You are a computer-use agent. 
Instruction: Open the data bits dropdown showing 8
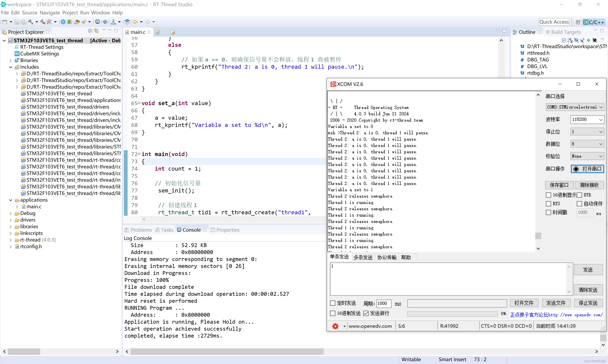pyautogui.click(x=587, y=144)
